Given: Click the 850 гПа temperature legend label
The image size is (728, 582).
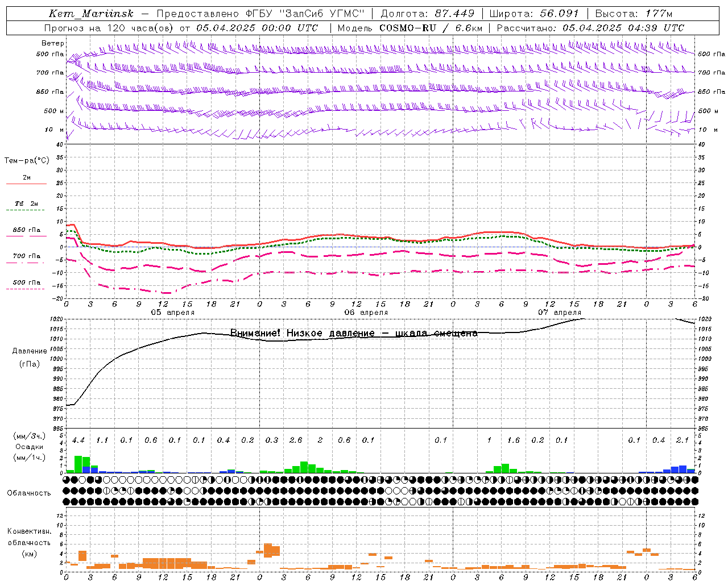Looking at the screenshot, I should [x=27, y=230].
